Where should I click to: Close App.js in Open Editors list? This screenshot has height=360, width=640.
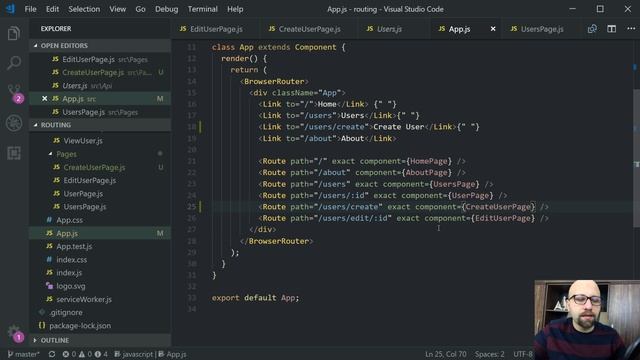(44, 99)
